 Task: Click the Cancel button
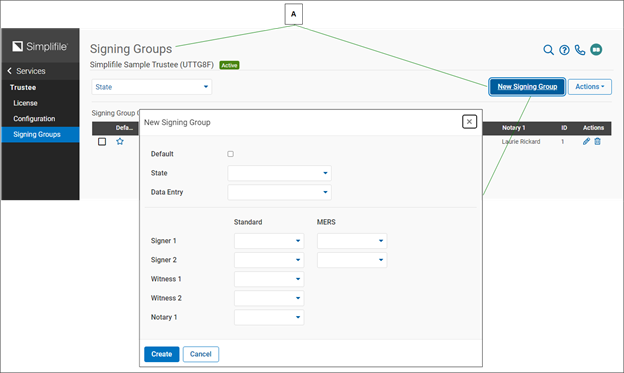[201, 354]
